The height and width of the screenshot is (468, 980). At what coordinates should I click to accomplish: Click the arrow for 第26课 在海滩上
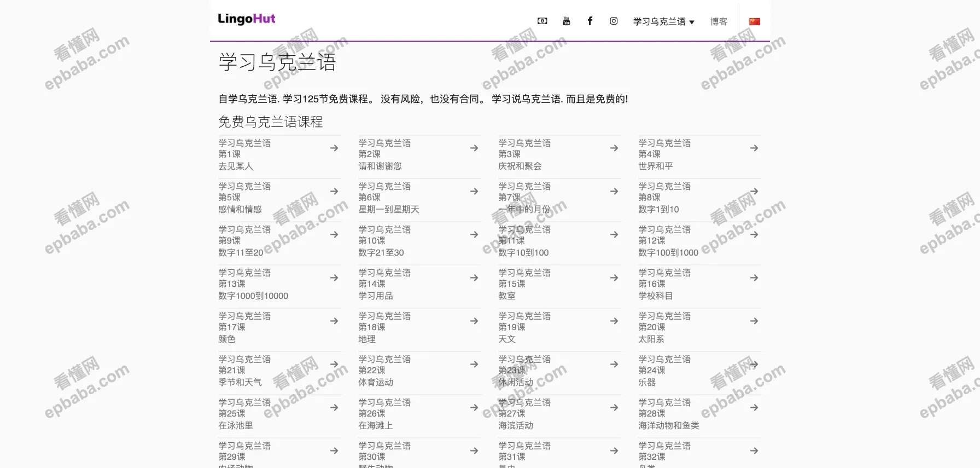point(474,407)
